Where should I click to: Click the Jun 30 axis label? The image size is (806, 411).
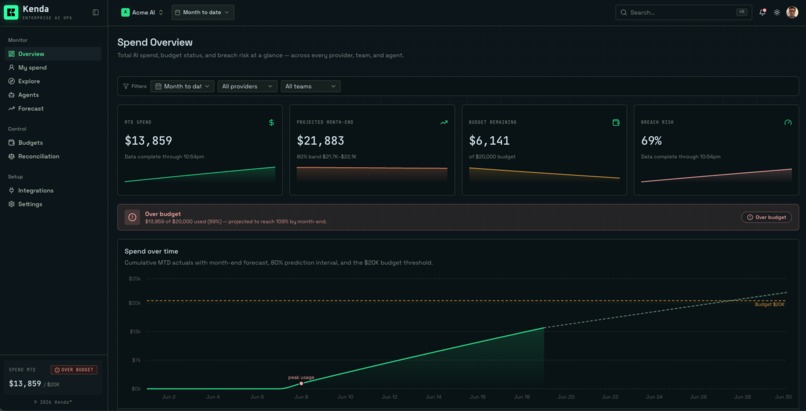pyautogui.click(x=783, y=397)
